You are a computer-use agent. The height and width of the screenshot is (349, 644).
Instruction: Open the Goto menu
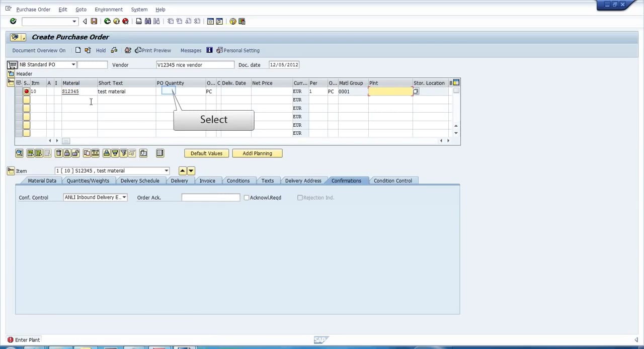click(x=81, y=10)
